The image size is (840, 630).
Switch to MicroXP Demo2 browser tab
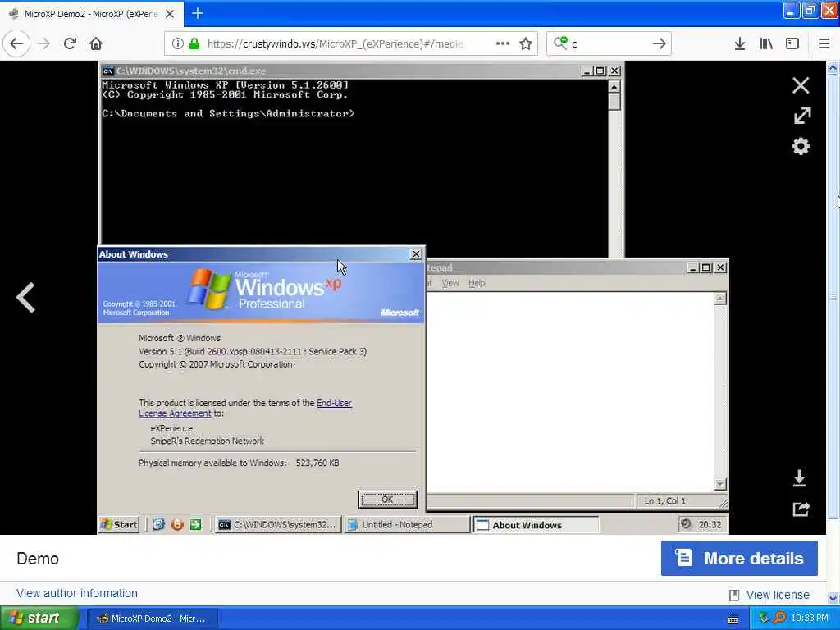click(91, 14)
